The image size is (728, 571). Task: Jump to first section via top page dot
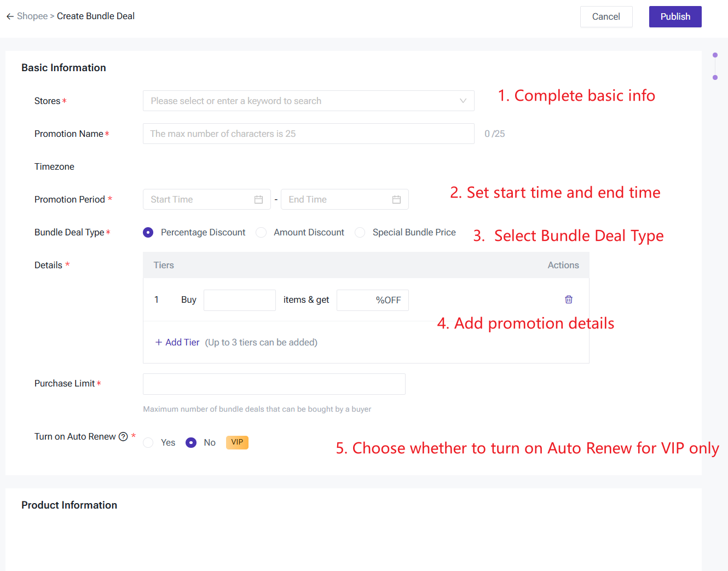coord(715,55)
